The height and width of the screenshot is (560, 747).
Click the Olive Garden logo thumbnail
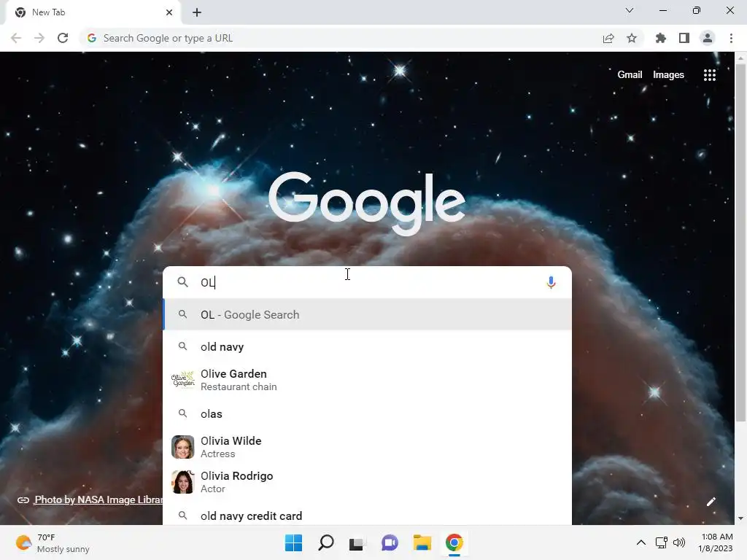183,380
